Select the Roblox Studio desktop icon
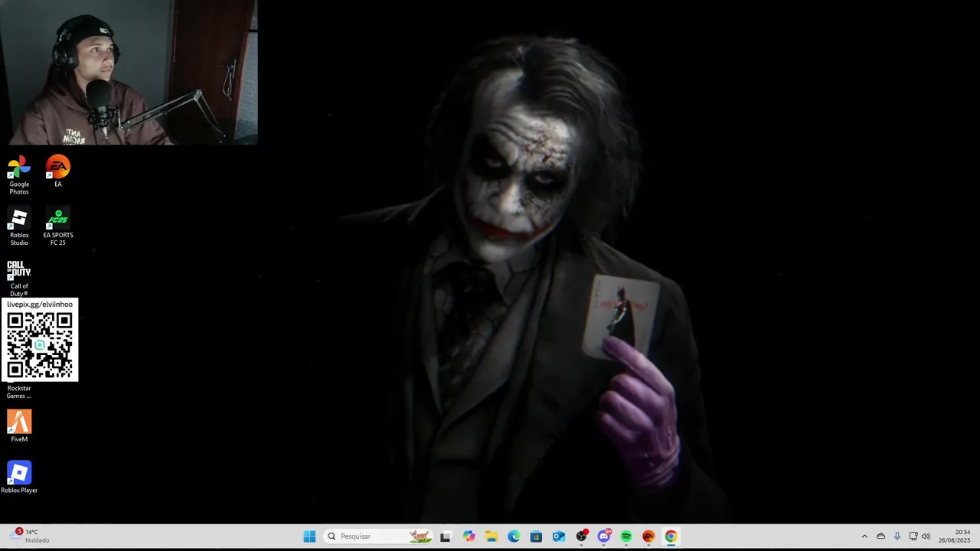Screen dimensions: 980x551 19,227
